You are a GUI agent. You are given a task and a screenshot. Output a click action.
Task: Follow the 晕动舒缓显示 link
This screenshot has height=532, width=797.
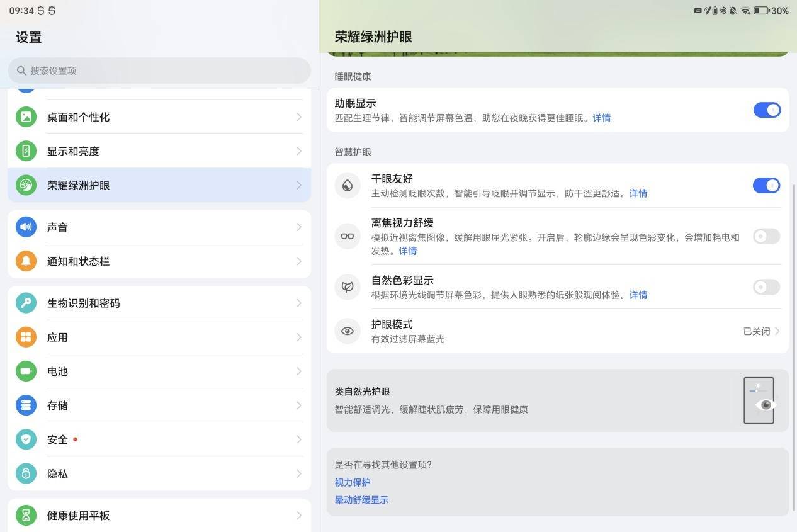[x=361, y=500]
